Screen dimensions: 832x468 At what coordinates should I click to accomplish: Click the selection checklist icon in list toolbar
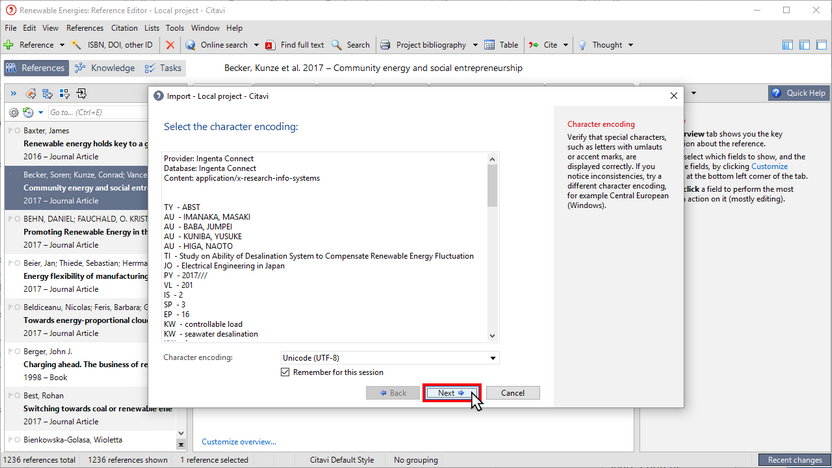click(x=65, y=94)
